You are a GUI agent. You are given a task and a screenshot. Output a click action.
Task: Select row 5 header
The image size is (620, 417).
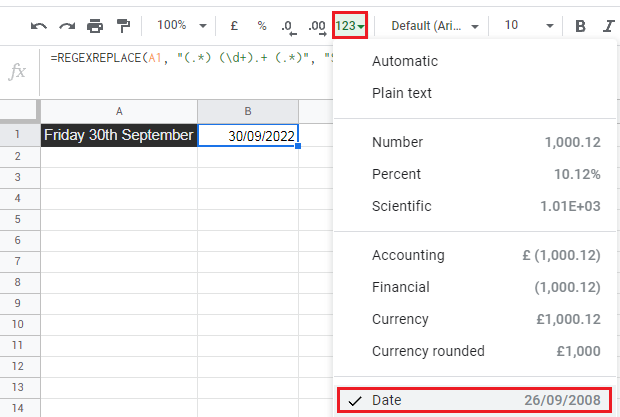[20, 219]
